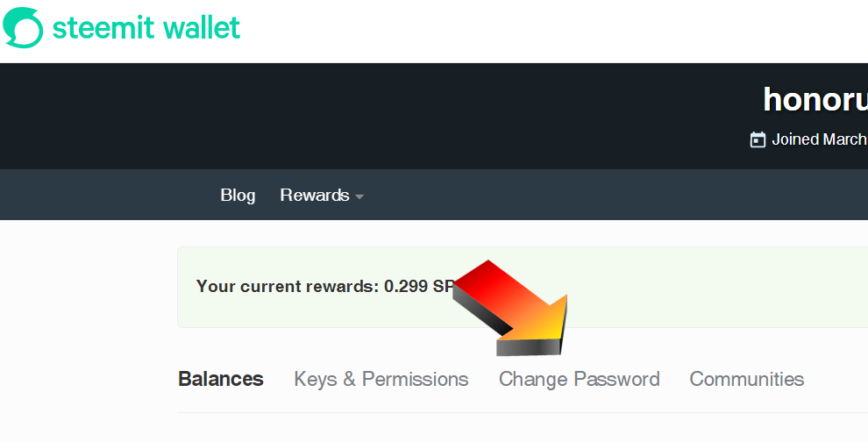Image resolution: width=868 pixels, height=442 pixels.
Task: Click the steemit wallet wordmark text
Action: pyautogui.click(x=146, y=28)
